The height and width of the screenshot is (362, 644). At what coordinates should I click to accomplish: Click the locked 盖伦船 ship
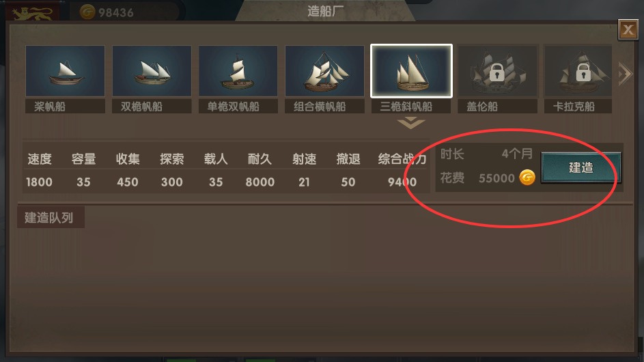click(x=497, y=71)
